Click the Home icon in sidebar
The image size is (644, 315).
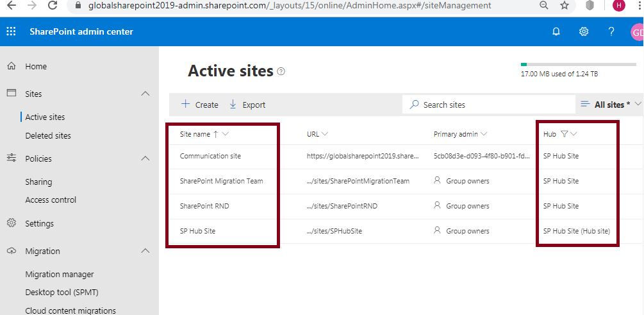click(x=12, y=66)
